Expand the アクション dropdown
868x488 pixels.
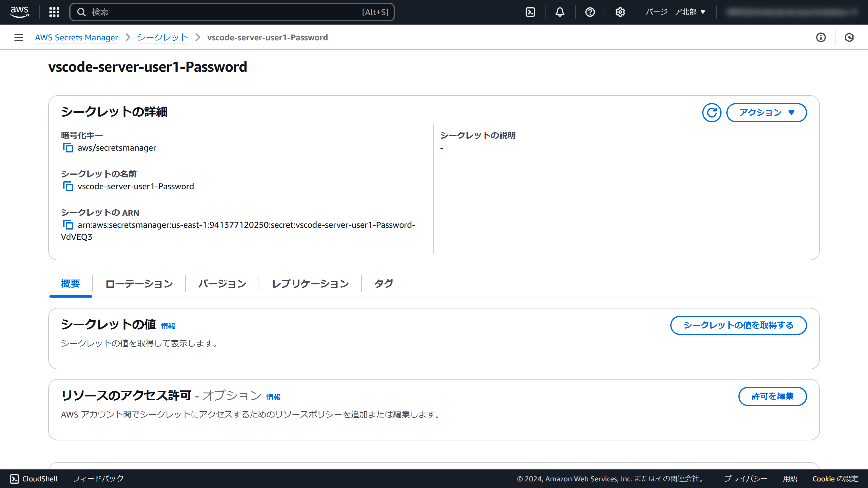tap(766, 112)
